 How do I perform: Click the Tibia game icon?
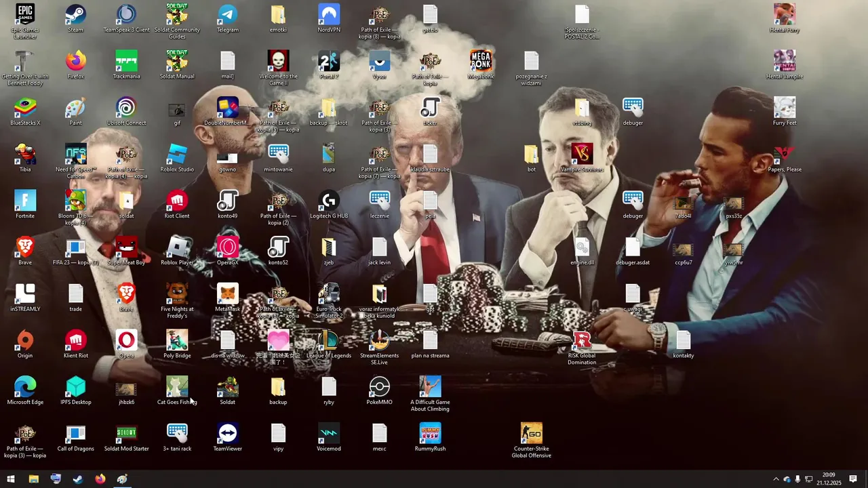click(25, 158)
